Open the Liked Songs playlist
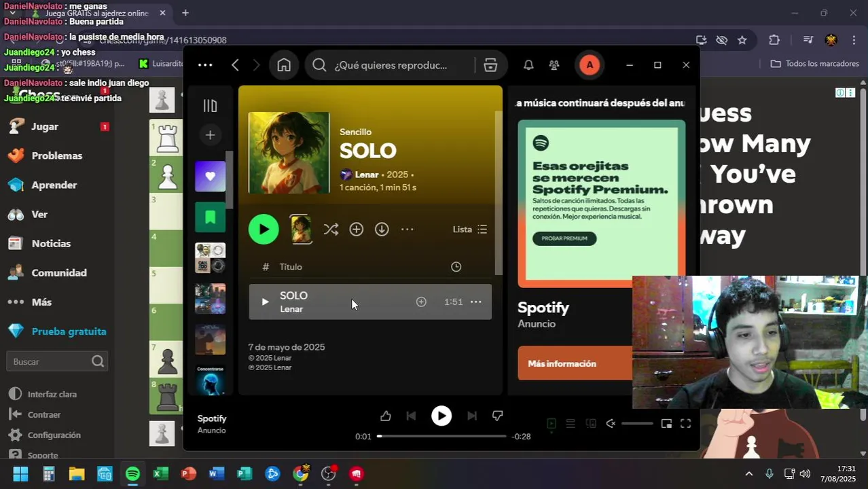 coord(210,177)
